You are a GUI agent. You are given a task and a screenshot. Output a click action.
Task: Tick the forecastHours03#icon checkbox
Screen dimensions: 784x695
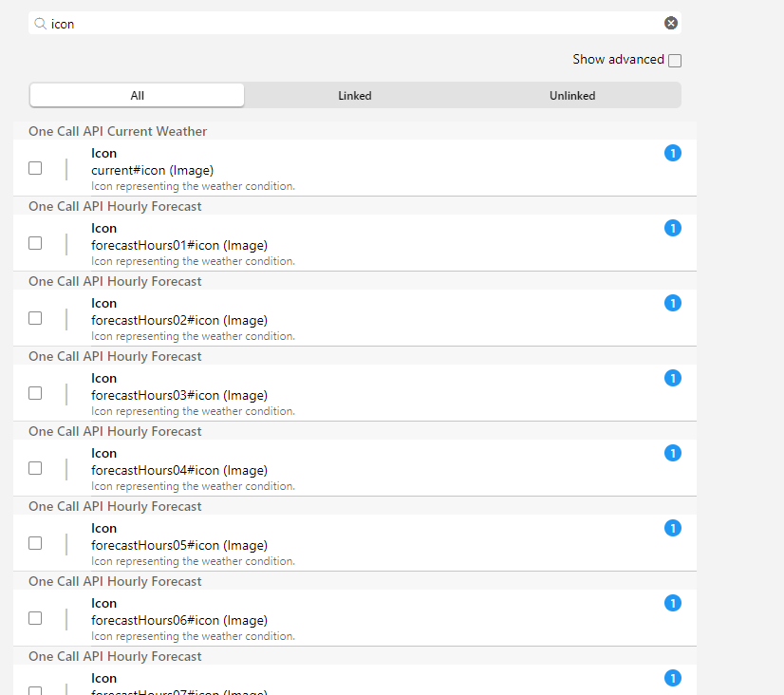(35, 393)
